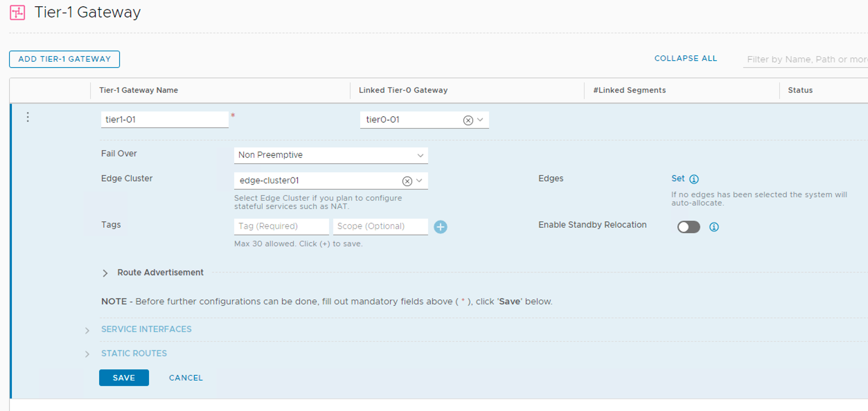Click ADD TIER-1 GATEWAY button
The width and height of the screenshot is (868, 411).
(64, 59)
